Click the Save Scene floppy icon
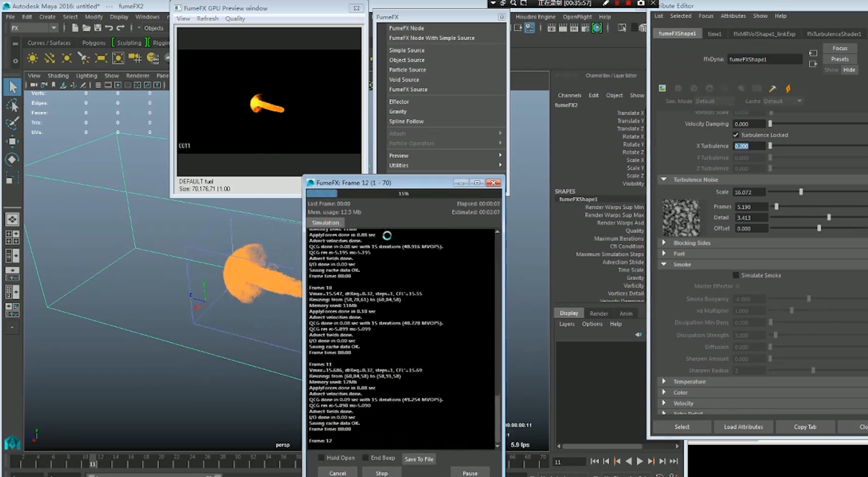 pos(98,28)
